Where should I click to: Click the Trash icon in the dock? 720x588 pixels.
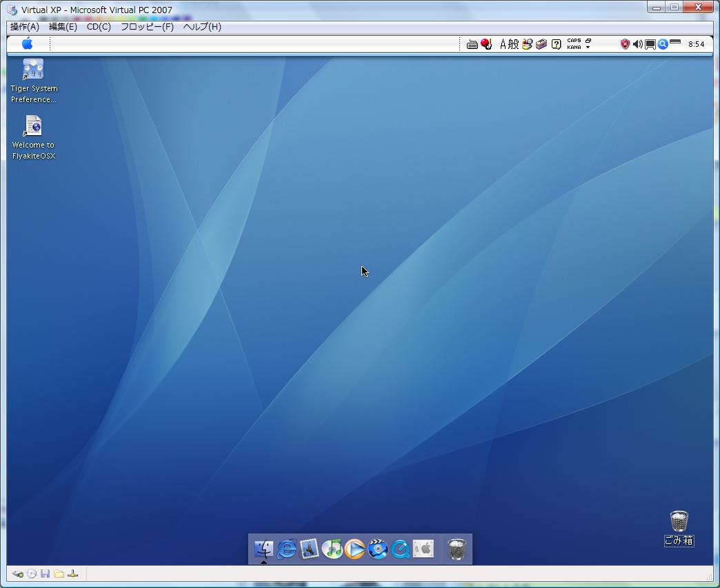[457, 549]
